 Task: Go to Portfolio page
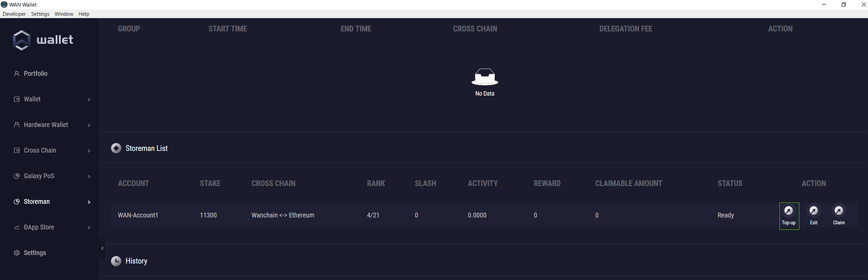pos(36,74)
